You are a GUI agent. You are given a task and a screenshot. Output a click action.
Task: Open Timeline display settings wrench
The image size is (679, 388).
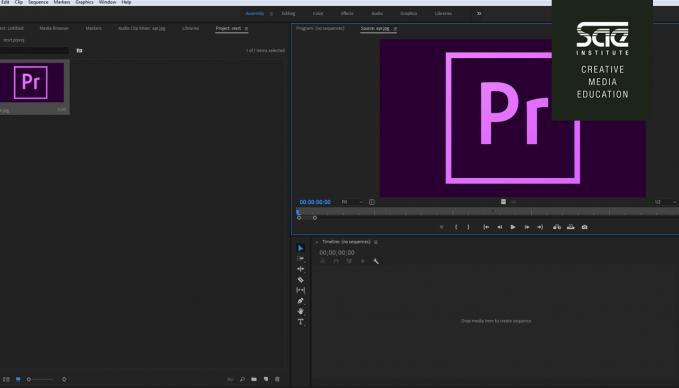(x=376, y=261)
